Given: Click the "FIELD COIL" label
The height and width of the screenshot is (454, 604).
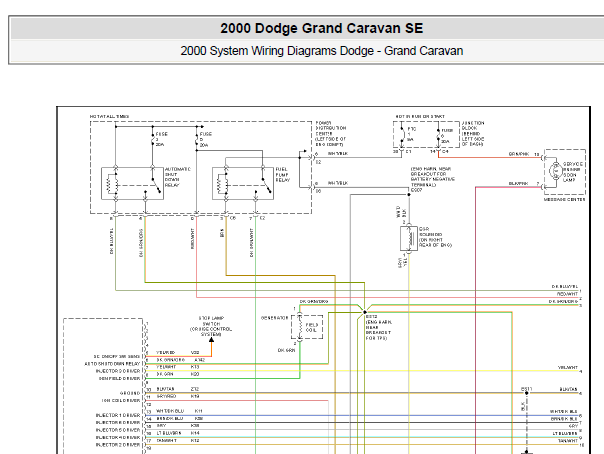Looking at the screenshot, I should point(312,327).
